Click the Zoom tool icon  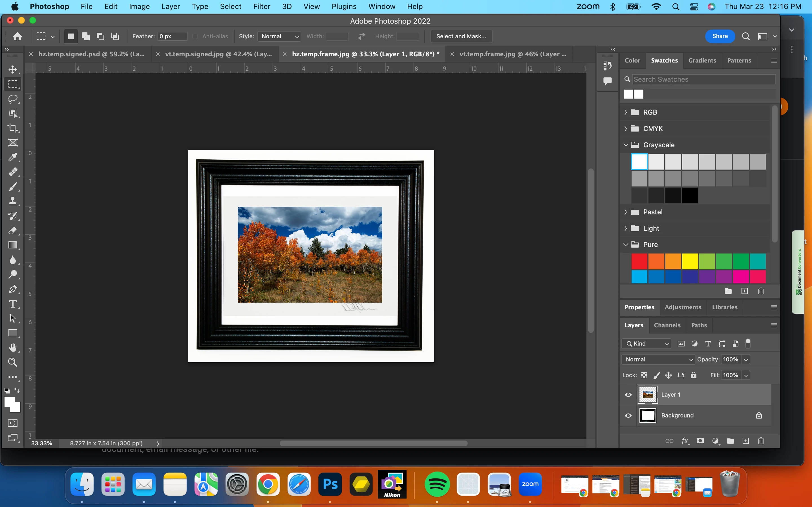point(13,362)
